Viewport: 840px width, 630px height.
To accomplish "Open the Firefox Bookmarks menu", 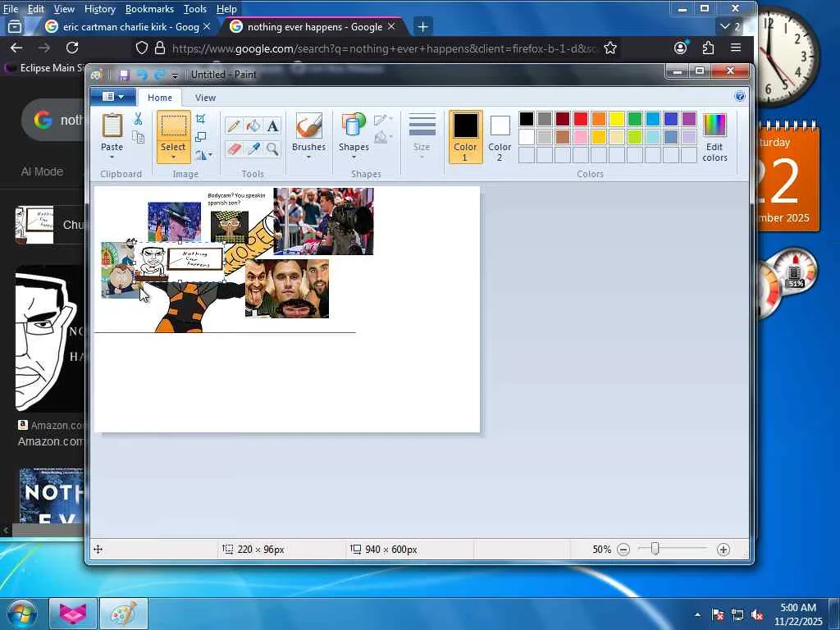I will (x=149, y=9).
